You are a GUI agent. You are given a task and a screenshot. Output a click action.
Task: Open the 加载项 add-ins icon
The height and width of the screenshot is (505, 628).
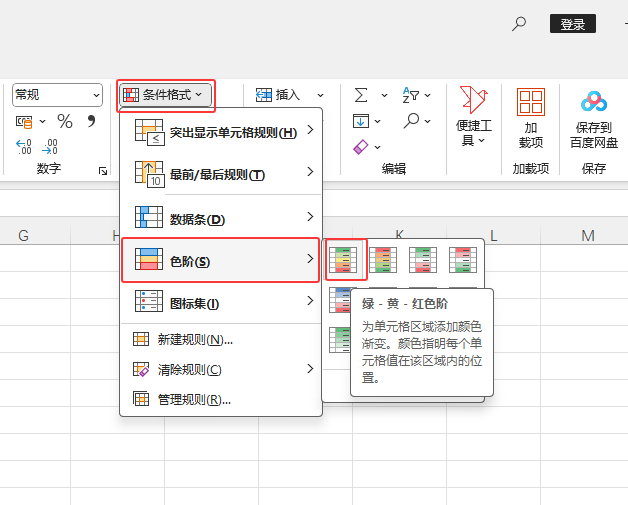click(x=531, y=119)
